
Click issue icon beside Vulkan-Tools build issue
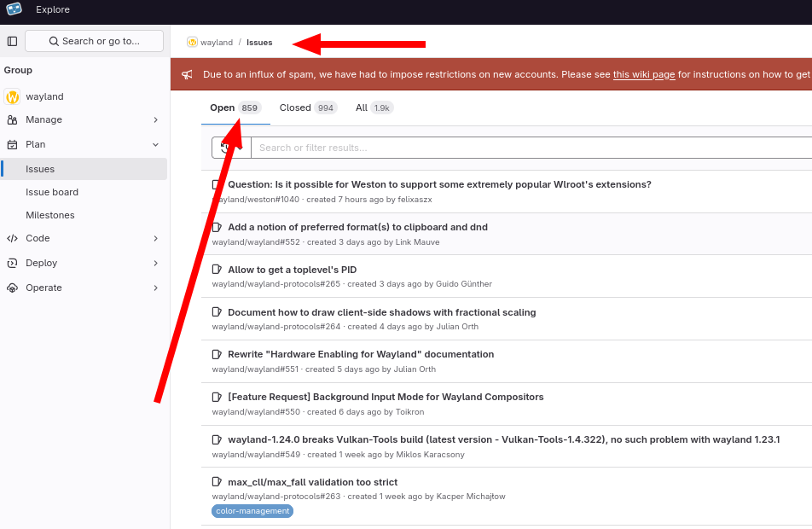[217, 439]
